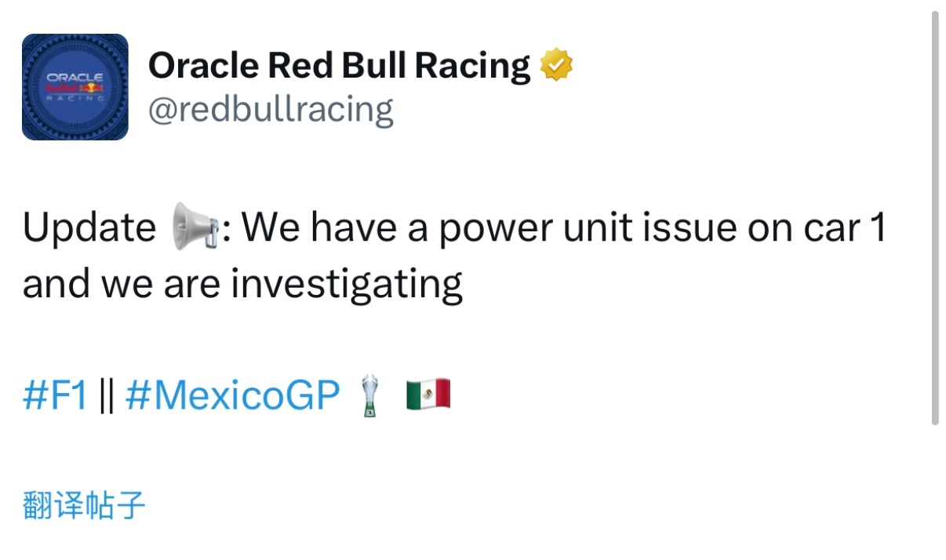The image size is (946, 560).
Task: Open the @redbullracing handle link
Action: [271, 110]
